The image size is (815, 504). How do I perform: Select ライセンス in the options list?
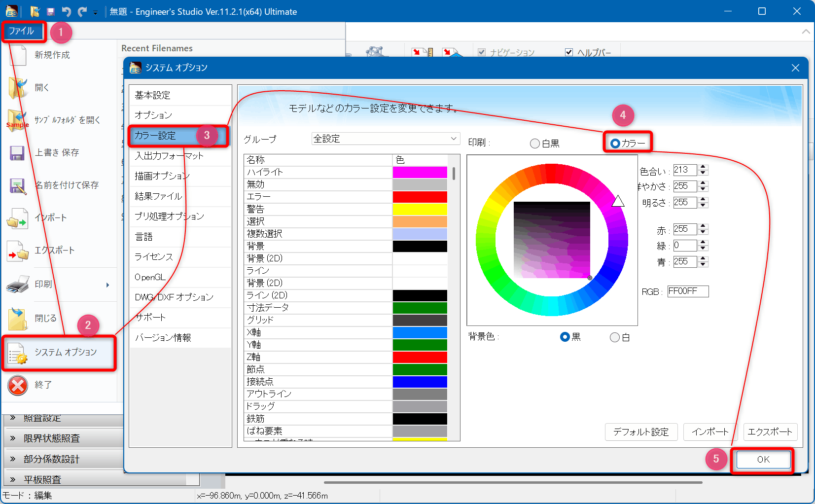(180, 257)
